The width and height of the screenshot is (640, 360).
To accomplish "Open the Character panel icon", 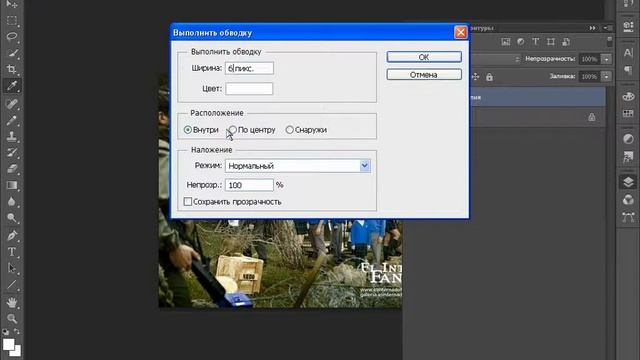I will pyautogui.click(x=628, y=53).
